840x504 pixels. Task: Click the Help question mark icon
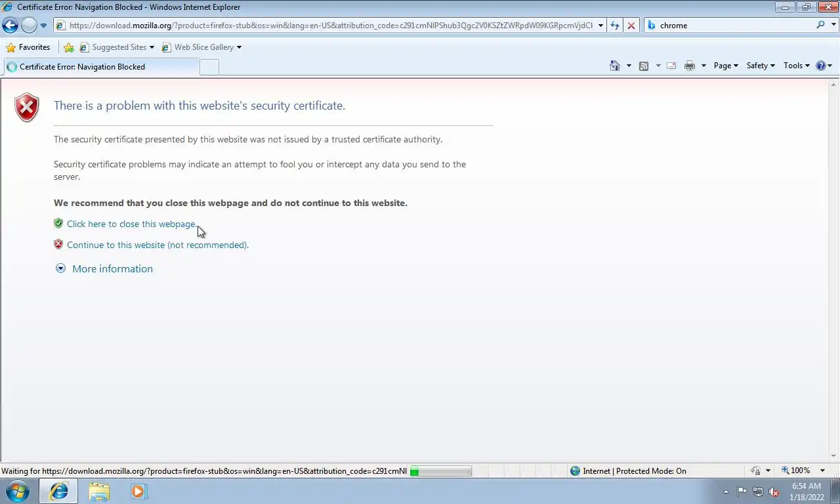pos(820,66)
